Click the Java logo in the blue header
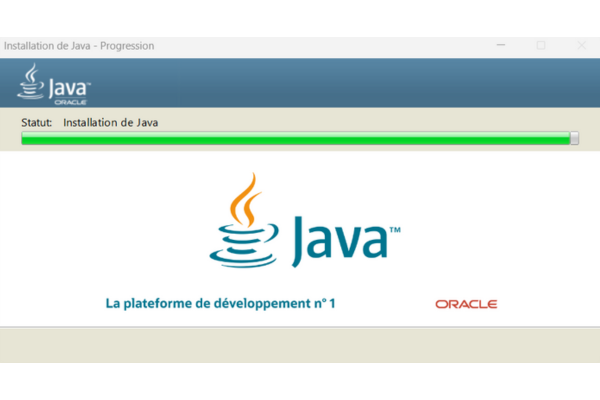The image size is (600, 400). click(54, 84)
